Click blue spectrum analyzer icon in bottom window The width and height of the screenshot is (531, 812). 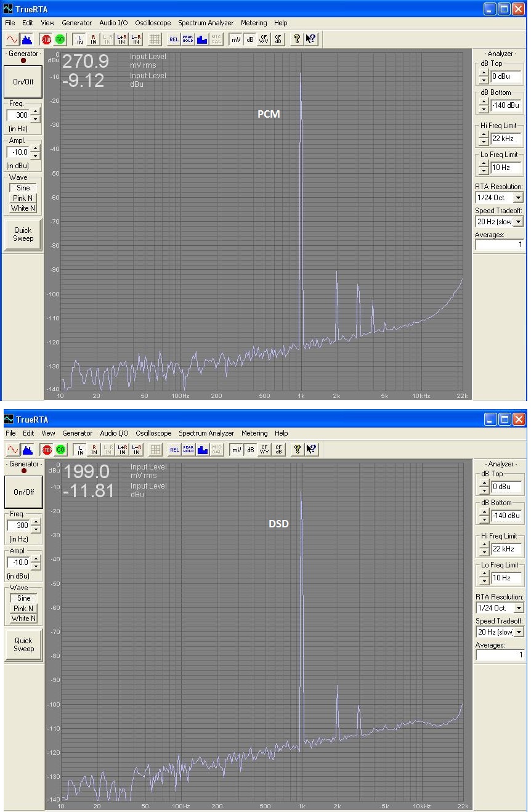tap(27, 450)
